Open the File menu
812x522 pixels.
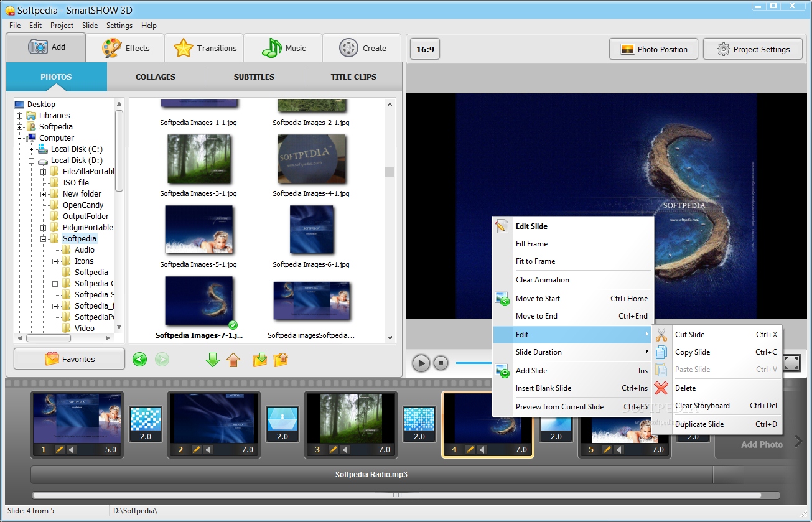coord(15,26)
